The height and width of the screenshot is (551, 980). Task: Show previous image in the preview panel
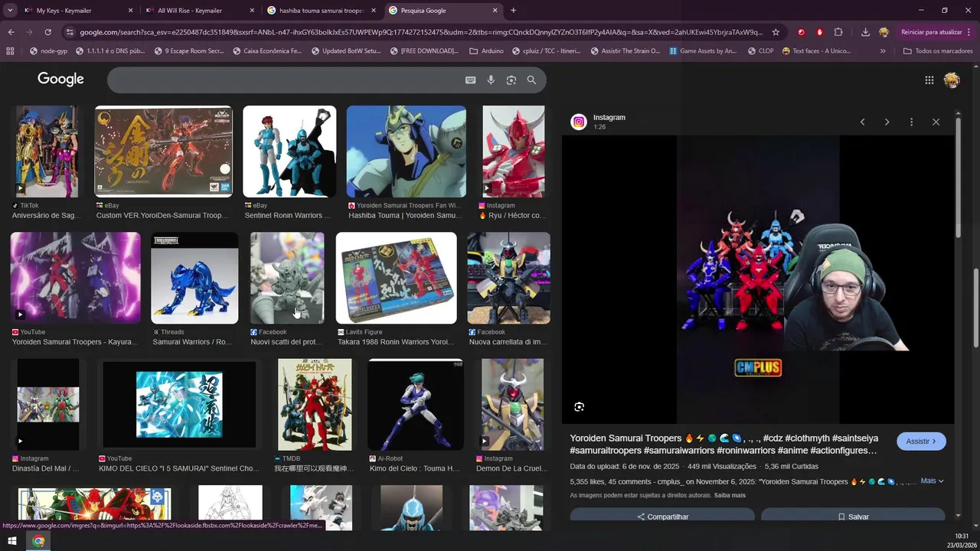pos(862,122)
